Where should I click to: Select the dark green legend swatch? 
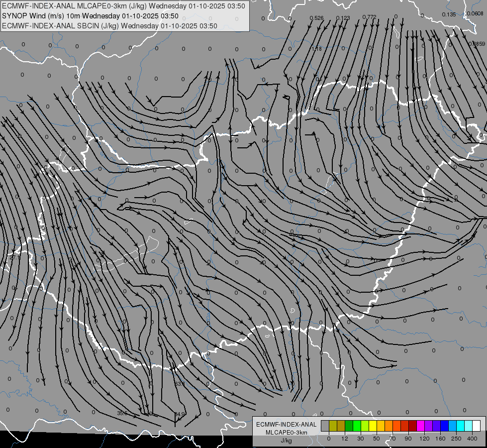coord(349,426)
